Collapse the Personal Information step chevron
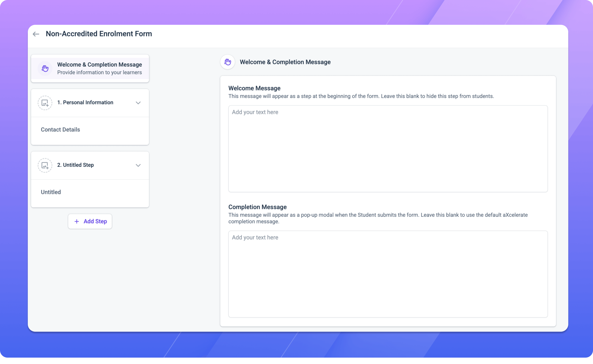 click(x=138, y=103)
